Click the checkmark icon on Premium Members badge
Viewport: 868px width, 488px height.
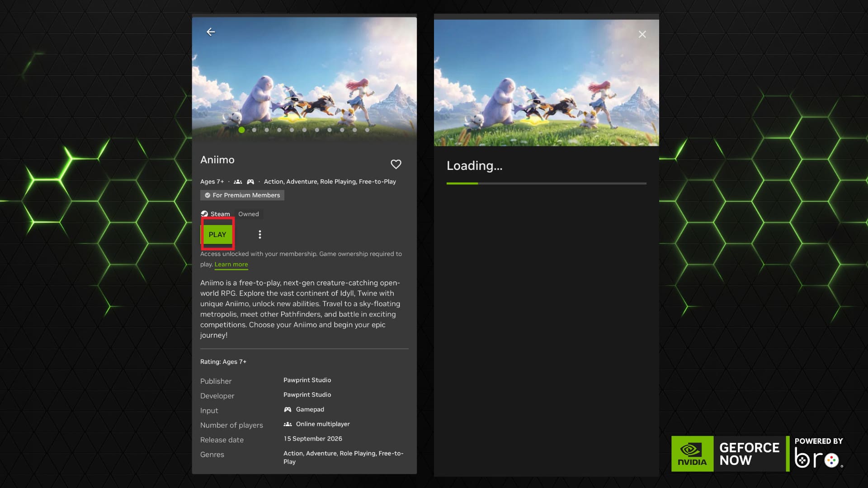208,195
